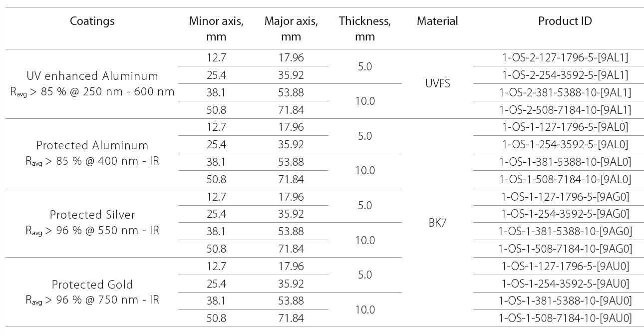The image size is (644, 336).
Task: Click product ID 1-OS-1-381-5388-10-[9AG0]
Action: [x=565, y=231]
